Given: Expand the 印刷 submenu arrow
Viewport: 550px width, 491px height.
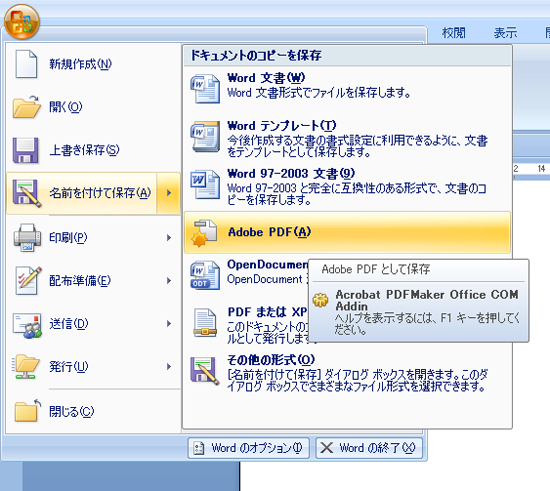Looking at the screenshot, I should pyautogui.click(x=169, y=238).
